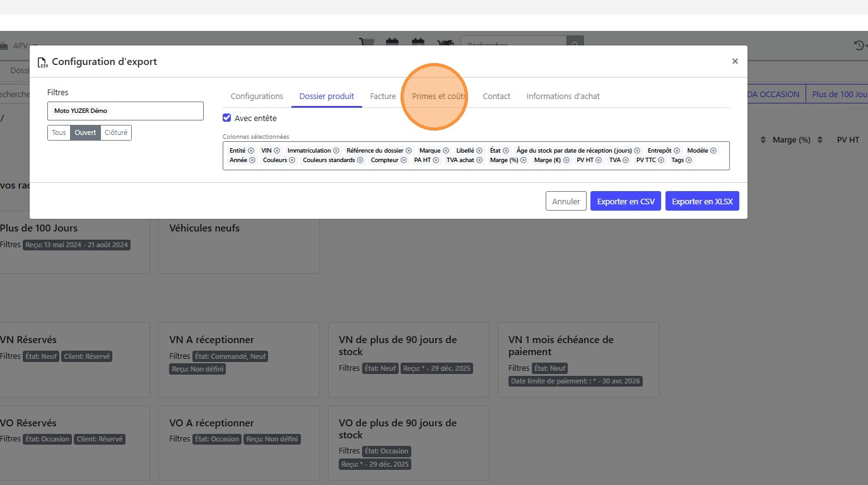Open the VO de plus de 90 jours card

tap(409, 443)
